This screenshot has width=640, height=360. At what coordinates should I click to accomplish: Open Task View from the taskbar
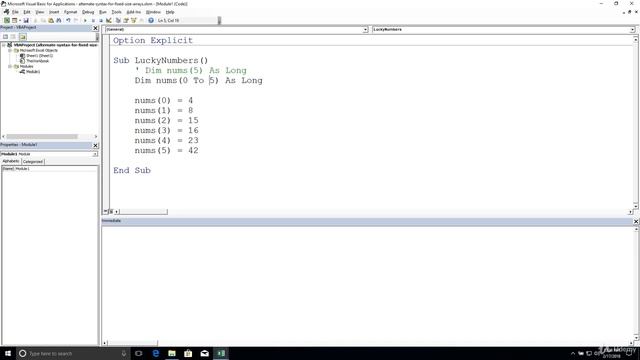139,353
